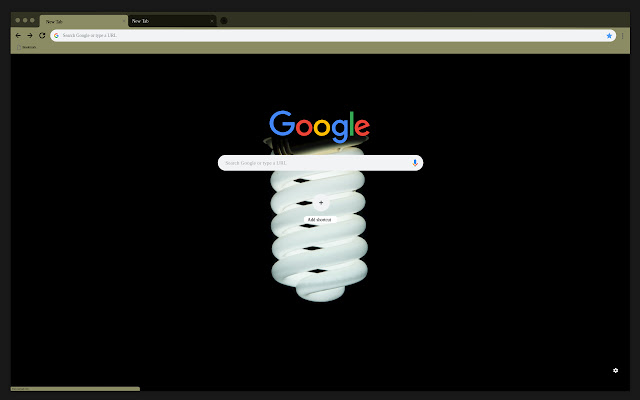Open the Bookmarks folder in bookmarks bar
The width and height of the screenshot is (640, 400).
point(27,47)
